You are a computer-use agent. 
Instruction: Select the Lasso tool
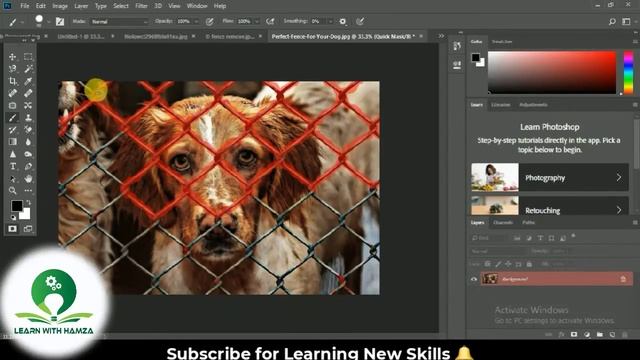coord(13,69)
